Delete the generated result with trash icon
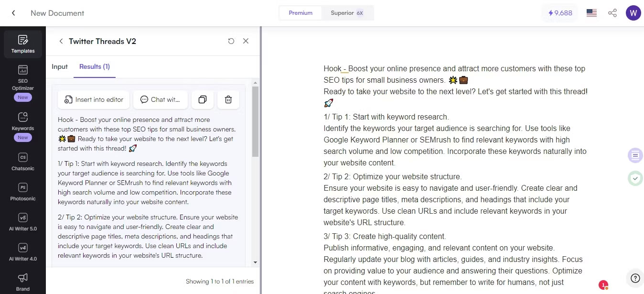Image resolution: width=644 pixels, height=294 pixels. pyautogui.click(x=228, y=99)
